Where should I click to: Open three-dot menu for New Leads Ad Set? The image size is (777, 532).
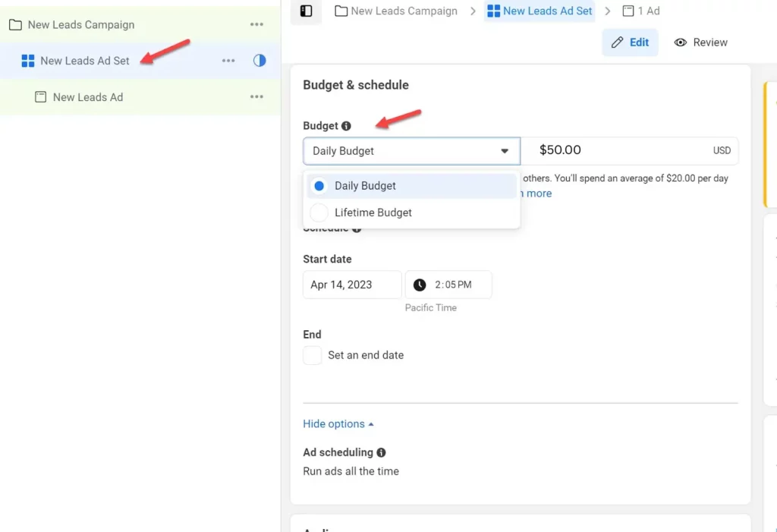coord(228,61)
